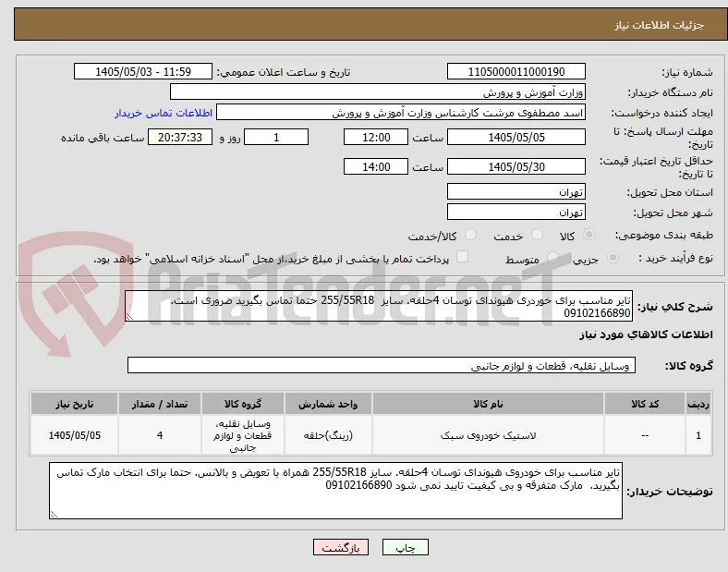
Task: Open اطلاعات تماس خریدار link
Action: tap(164, 113)
